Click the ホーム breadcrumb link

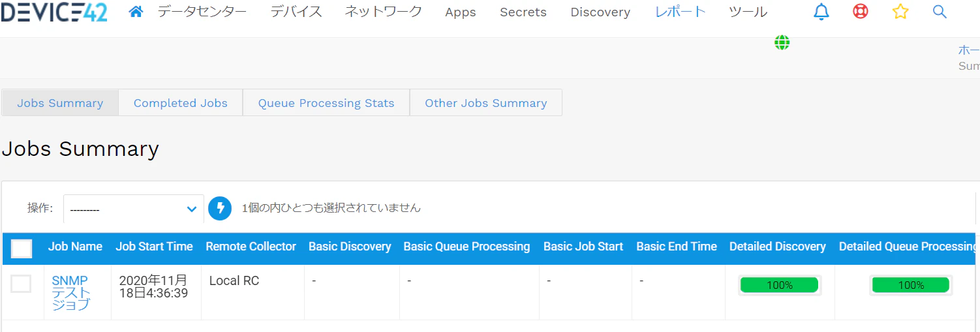coord(969,51)
